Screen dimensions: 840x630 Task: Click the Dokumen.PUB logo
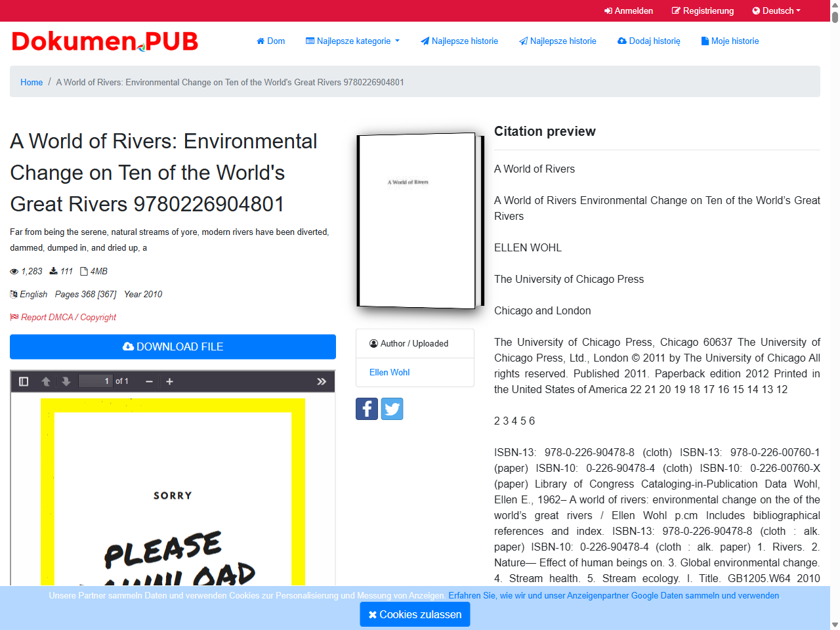(105, 41)
